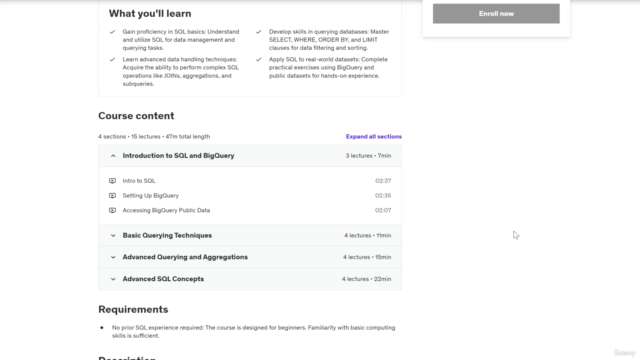Click the 02:37 duration text

point(383,181)
